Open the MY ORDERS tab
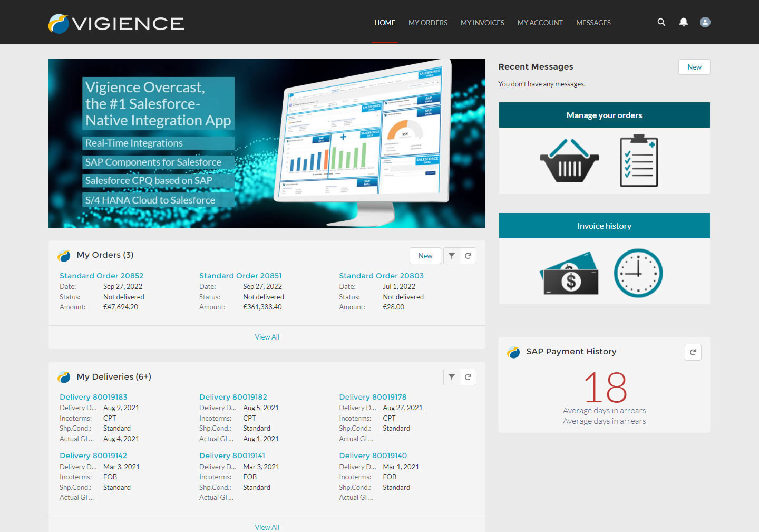This screenshot has width=759, height=532. [428, 23]
